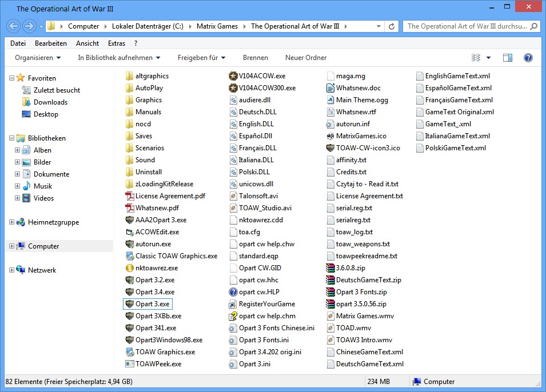Expand the Computer tree node
Screen dimensions: 546x392
11,246
